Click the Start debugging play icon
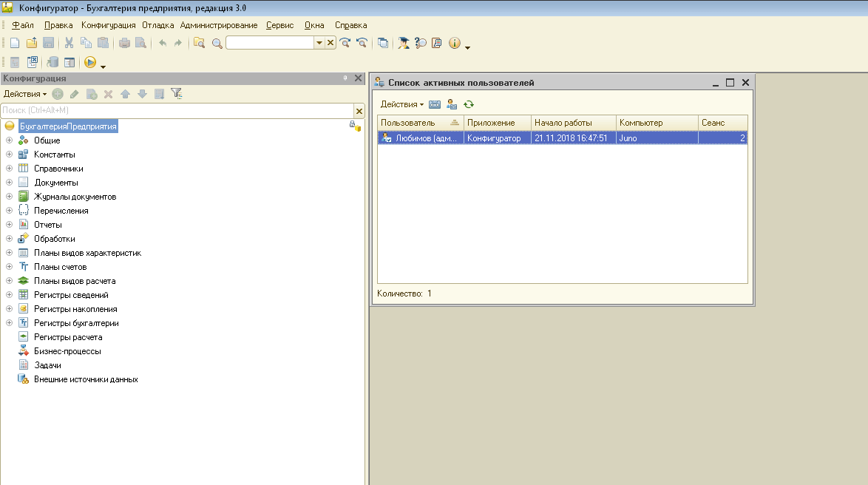 (x=90, y=62)
